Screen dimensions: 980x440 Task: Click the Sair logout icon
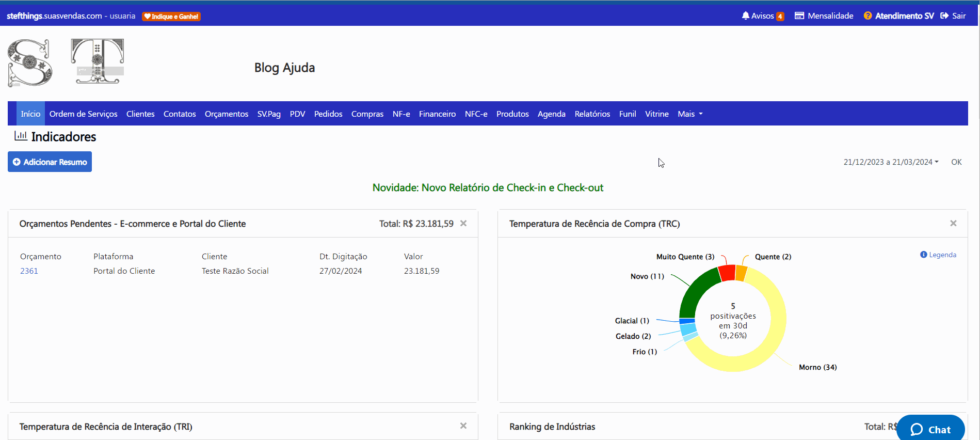pos(953,16)
